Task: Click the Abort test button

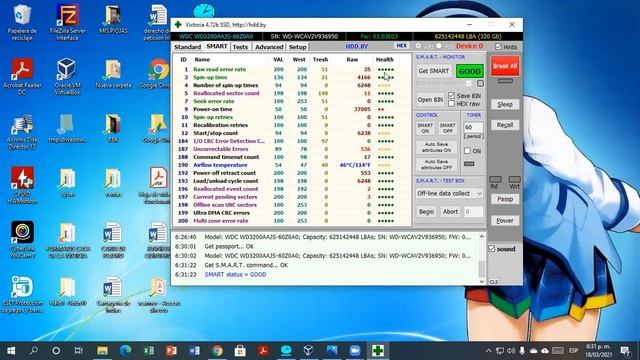Action: point(450,211)
